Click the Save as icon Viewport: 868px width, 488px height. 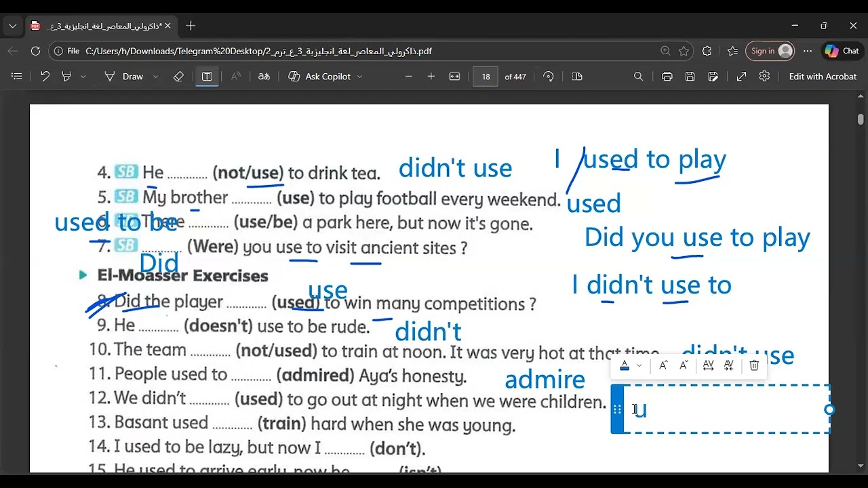(713, 77)
